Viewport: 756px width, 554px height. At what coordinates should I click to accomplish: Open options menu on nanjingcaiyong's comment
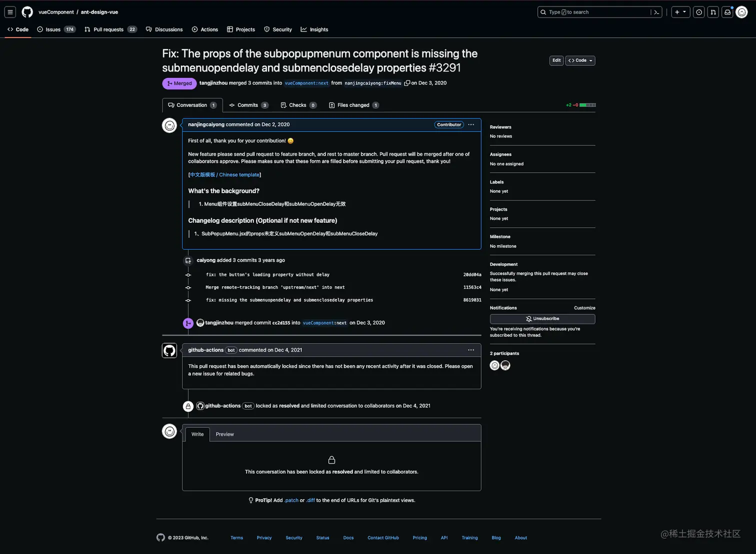471,124
